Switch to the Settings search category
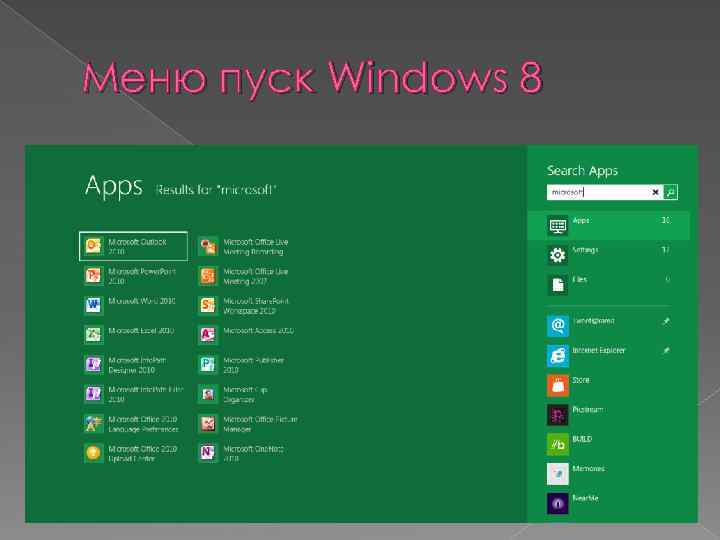This screenshot has width=720, height=540. [x=609, y=255]
